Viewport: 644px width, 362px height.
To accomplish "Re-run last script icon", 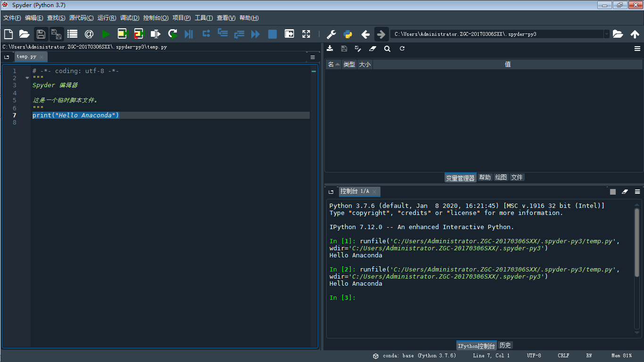I will 173,34.
